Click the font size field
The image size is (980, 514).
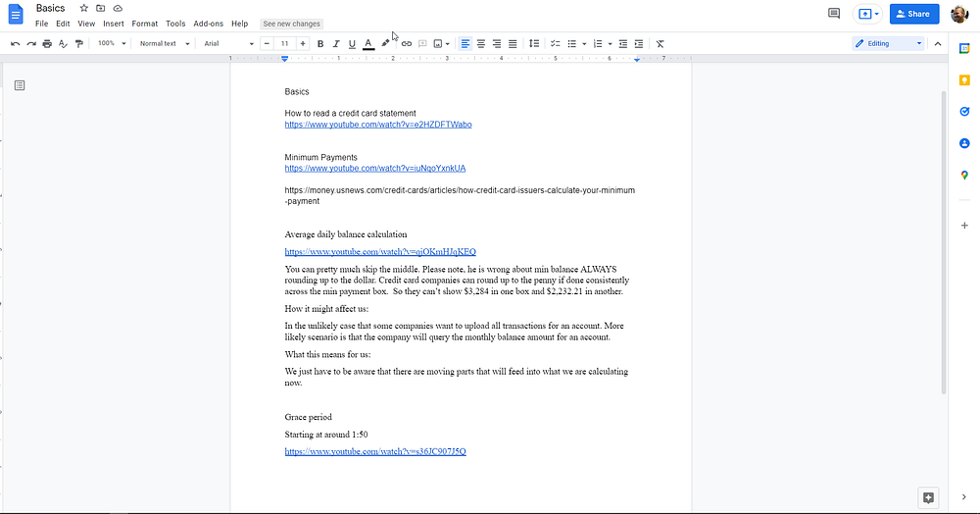(x=284, y=44)
